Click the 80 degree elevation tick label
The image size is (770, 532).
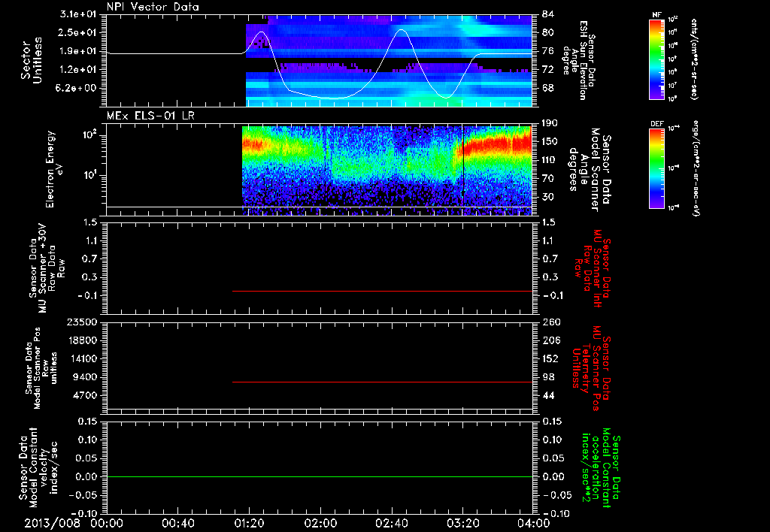548,32
